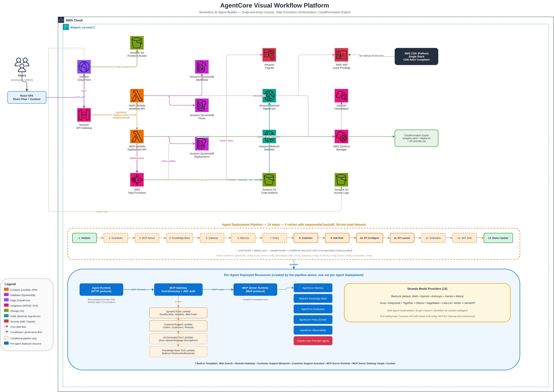Viewport: 554px width, 392px height.
Task: Select the green Storage legend swatch
Action: point(6,310)
